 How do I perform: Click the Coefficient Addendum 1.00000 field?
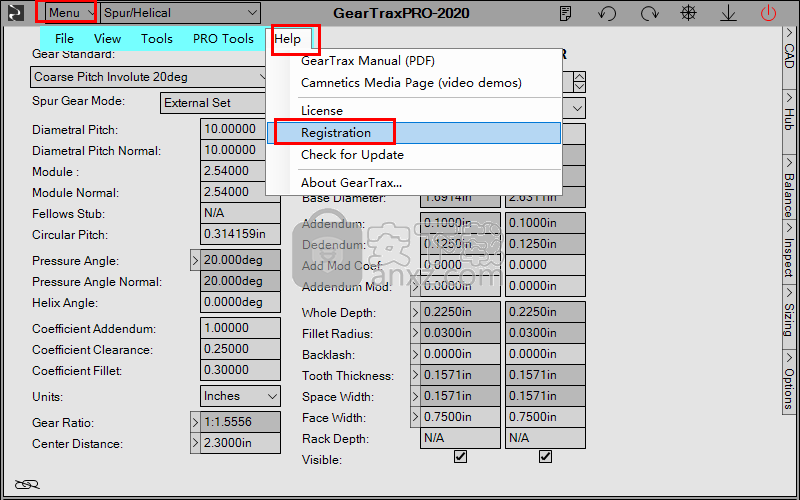[240, 328]
